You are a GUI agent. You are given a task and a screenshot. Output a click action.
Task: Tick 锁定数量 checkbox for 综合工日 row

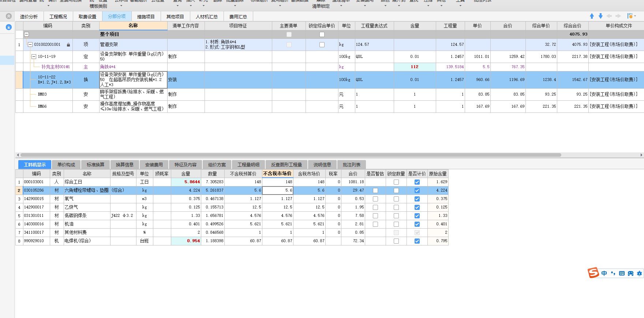pyautogui.click(x=396, y=182)
